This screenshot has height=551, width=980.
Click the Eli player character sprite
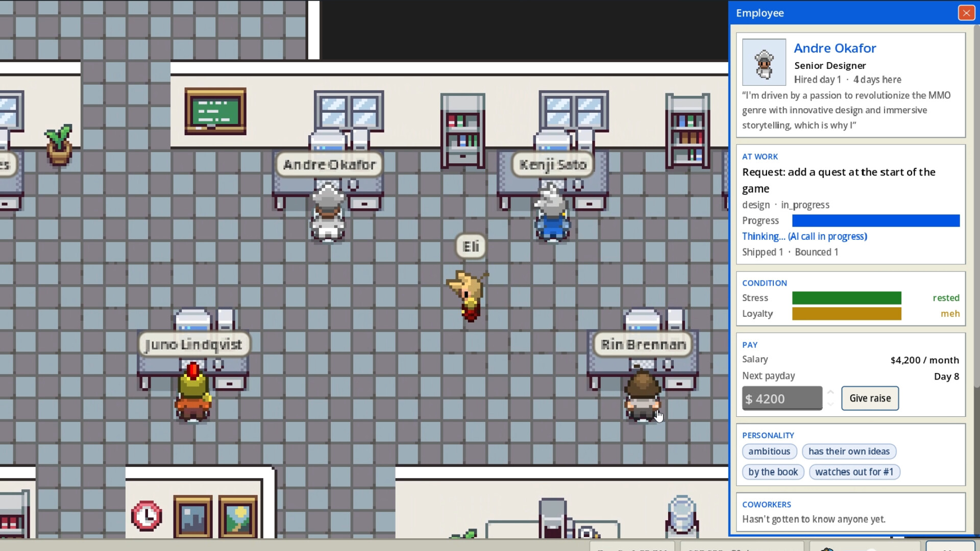[468, 296]
